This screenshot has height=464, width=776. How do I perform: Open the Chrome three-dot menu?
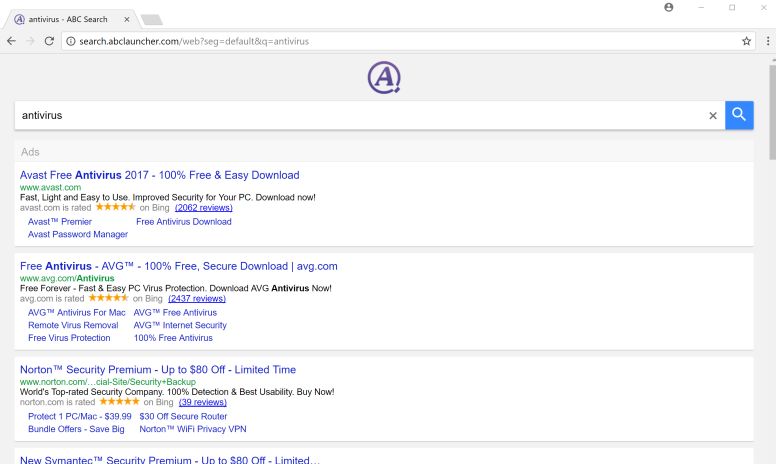click(x=765, y=41)
